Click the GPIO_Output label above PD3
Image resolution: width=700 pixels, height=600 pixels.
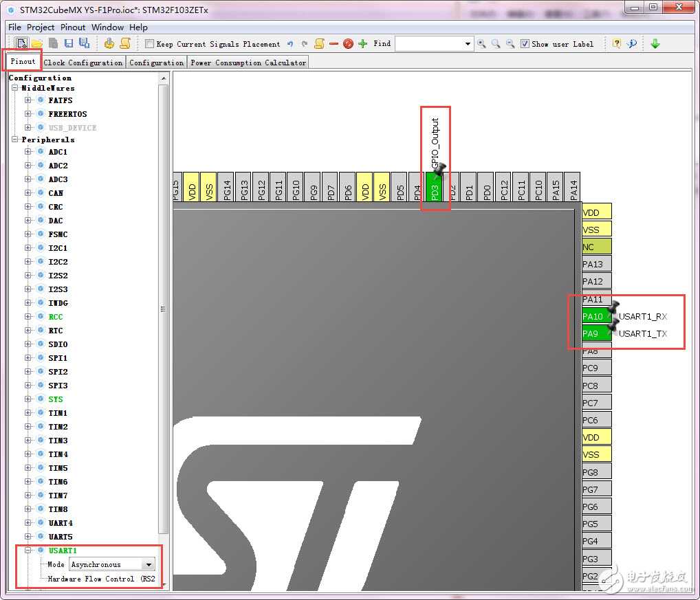pos(435,143)
